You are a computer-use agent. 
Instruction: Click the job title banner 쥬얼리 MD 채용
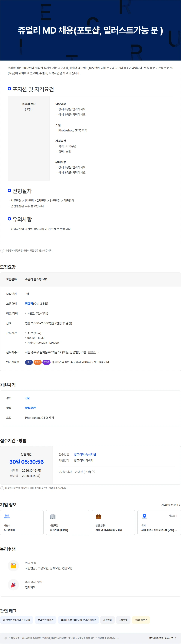(x=90, y=31)
